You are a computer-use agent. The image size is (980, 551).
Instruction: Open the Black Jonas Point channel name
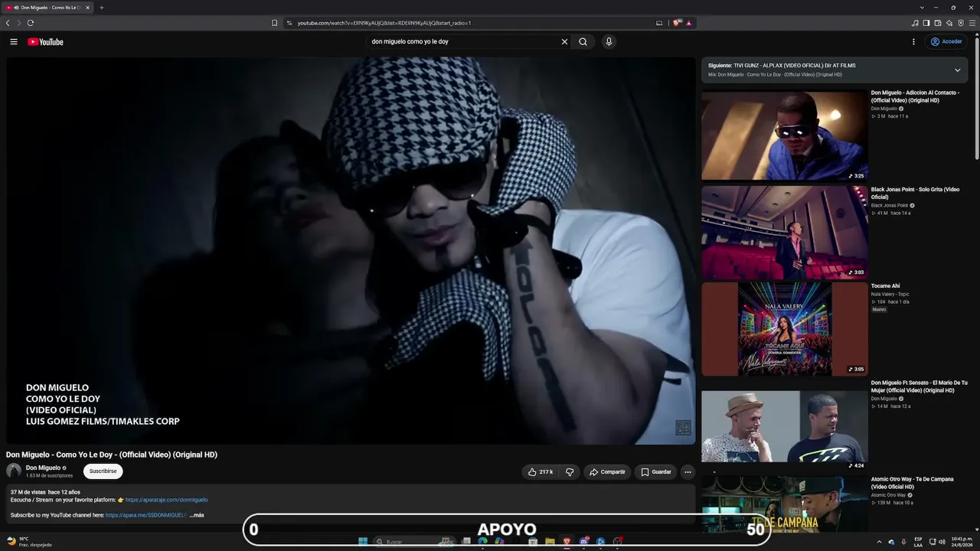click(889, 205)
